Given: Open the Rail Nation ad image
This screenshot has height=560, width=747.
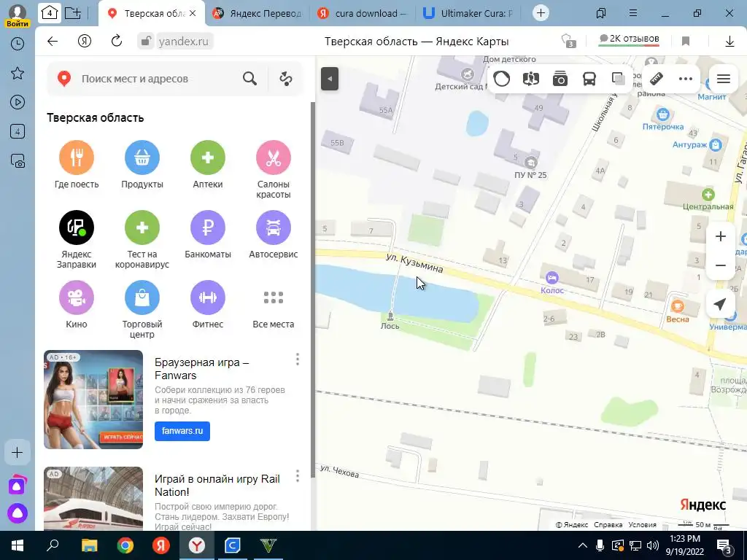Looking at the screenshot, I should pos(93,499).
